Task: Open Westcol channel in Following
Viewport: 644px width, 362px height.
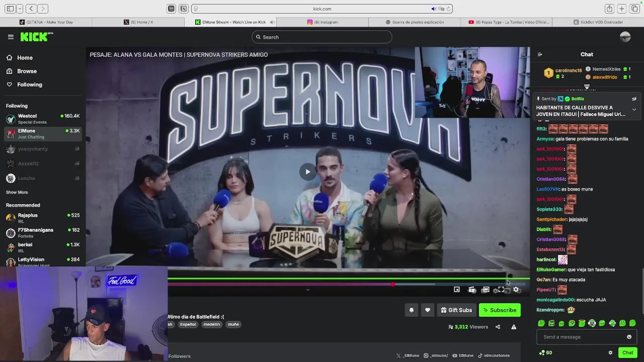Action: coord(43,119)
